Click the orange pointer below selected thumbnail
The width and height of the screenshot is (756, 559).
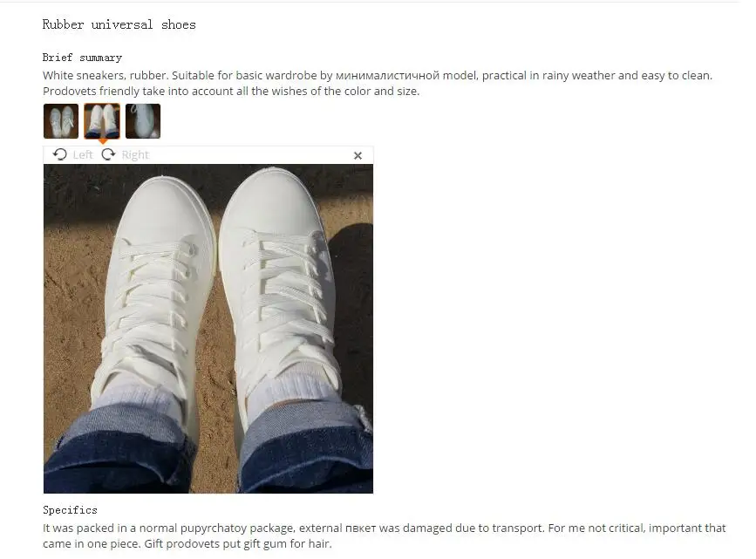[x=103, y=142]
